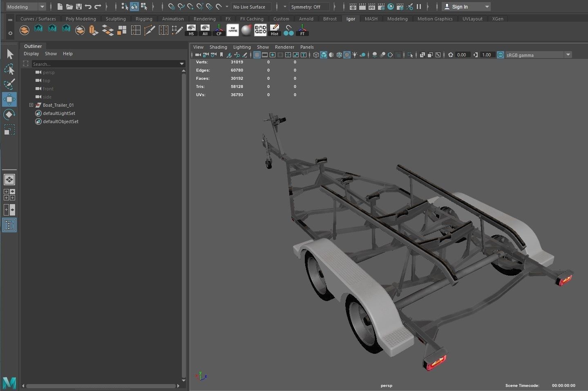Expand the Boat_Trailer_01 node
588x391 pixels.
(x=31, y=105)
